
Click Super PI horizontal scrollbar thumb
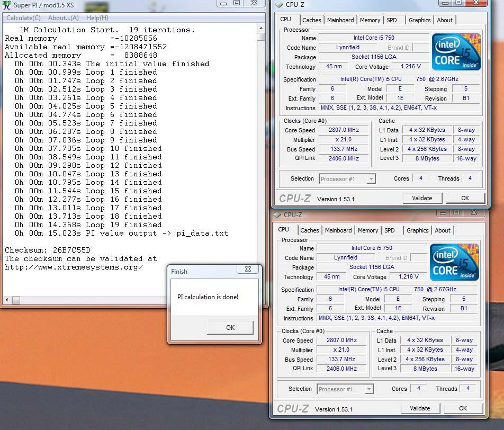point(16,300)
